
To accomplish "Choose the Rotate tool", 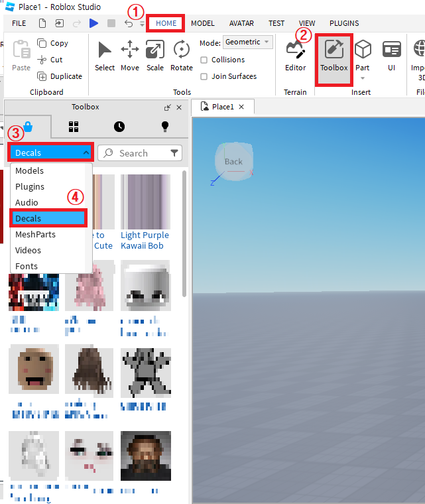I will [182, 55].
